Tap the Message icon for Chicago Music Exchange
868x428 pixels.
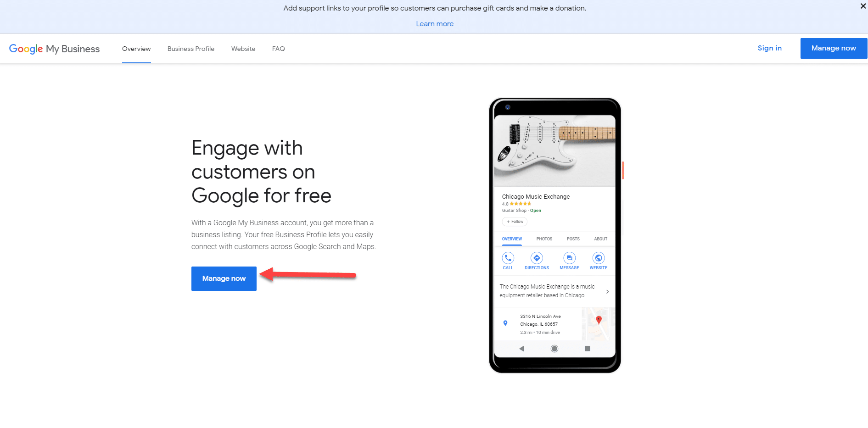coord(569,258)
